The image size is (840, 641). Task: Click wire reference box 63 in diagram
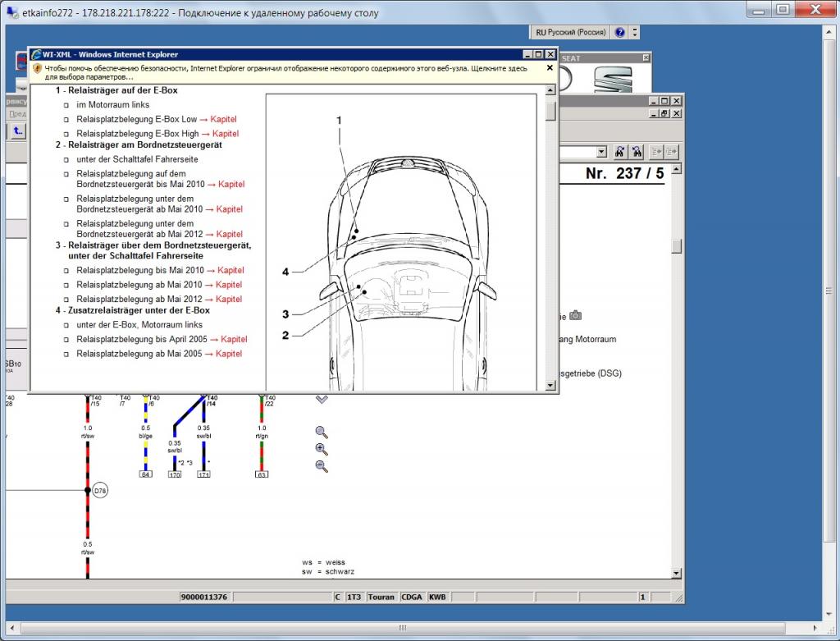(x=262, y=474)
